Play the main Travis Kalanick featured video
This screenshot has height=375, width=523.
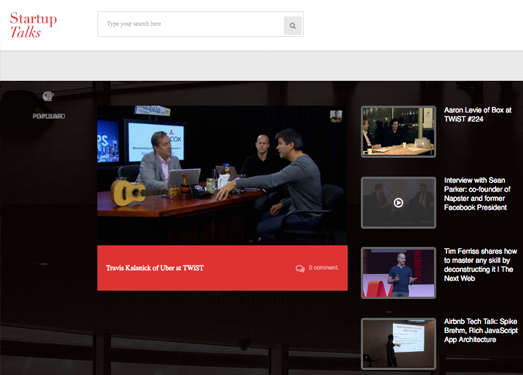click(222, 175)
